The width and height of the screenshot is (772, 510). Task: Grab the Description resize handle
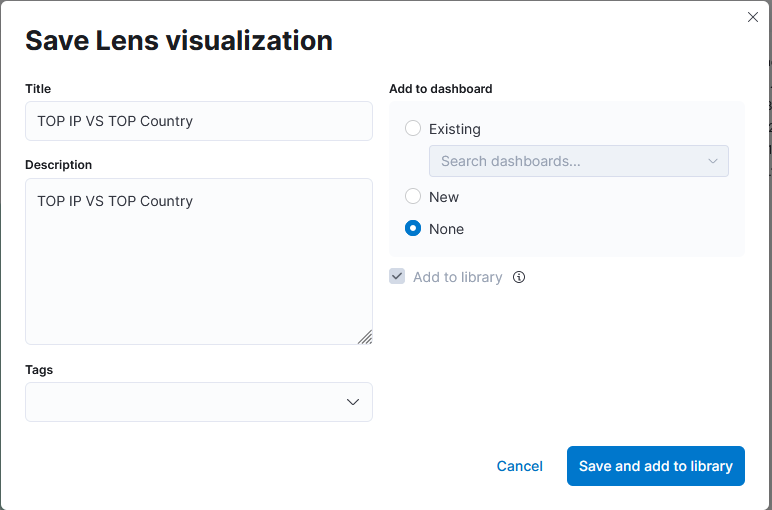tap(365, 337)
